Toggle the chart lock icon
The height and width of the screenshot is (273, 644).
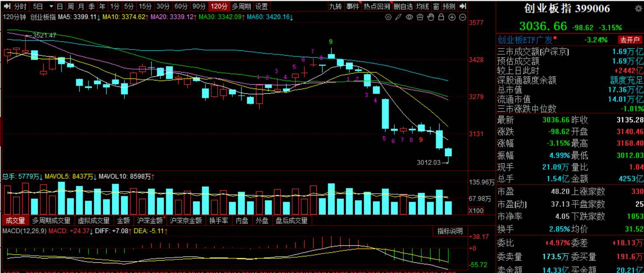click(x=441, y=17)
